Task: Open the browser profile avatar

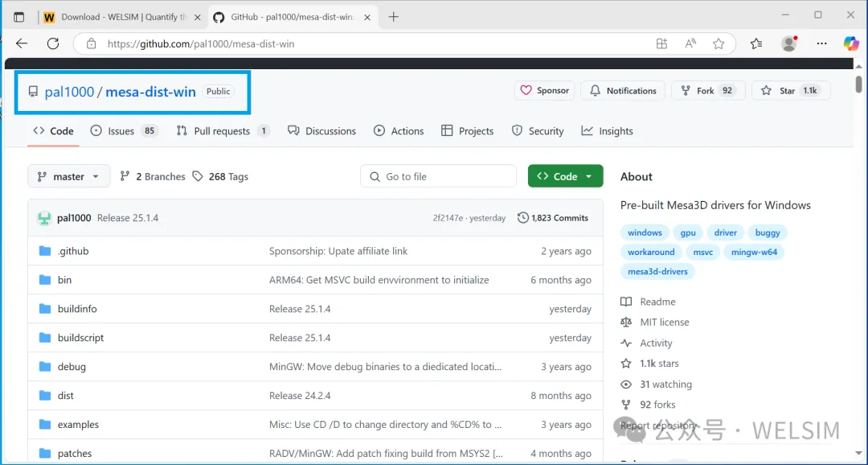Action: [x=789, y=43]
